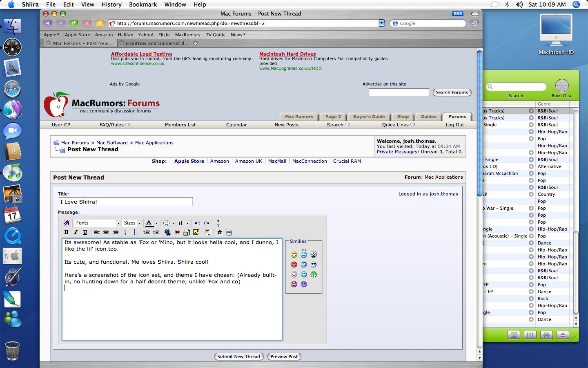Wrap selection in PHP tags

click(x=229, y=232)
